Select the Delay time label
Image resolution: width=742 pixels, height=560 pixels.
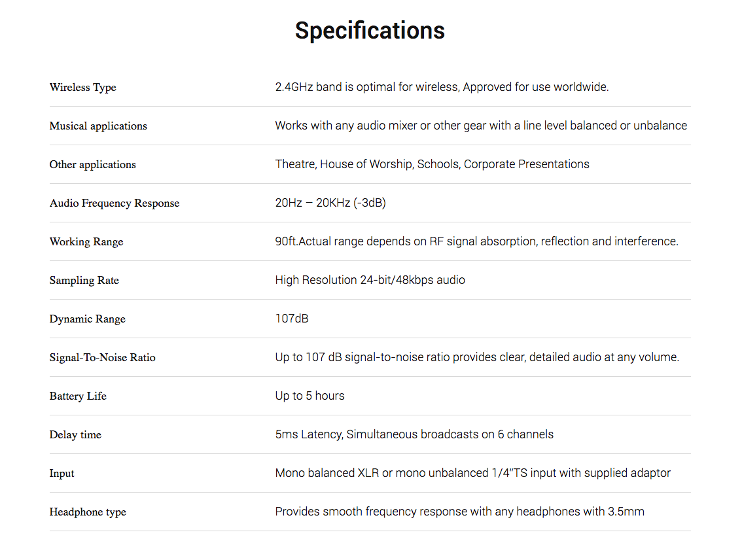(75, 434)
